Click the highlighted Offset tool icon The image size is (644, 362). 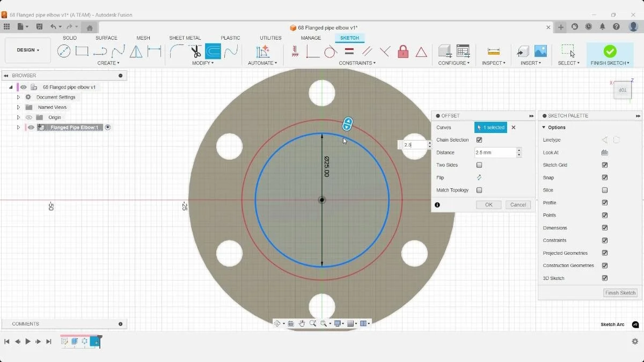click(213, 51)
